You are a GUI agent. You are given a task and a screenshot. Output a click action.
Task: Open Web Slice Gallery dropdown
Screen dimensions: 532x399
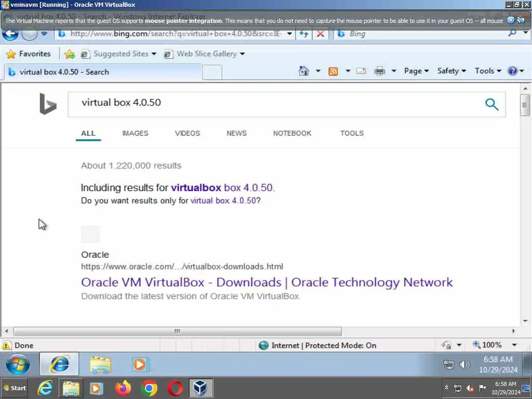[x=204, y=54]
